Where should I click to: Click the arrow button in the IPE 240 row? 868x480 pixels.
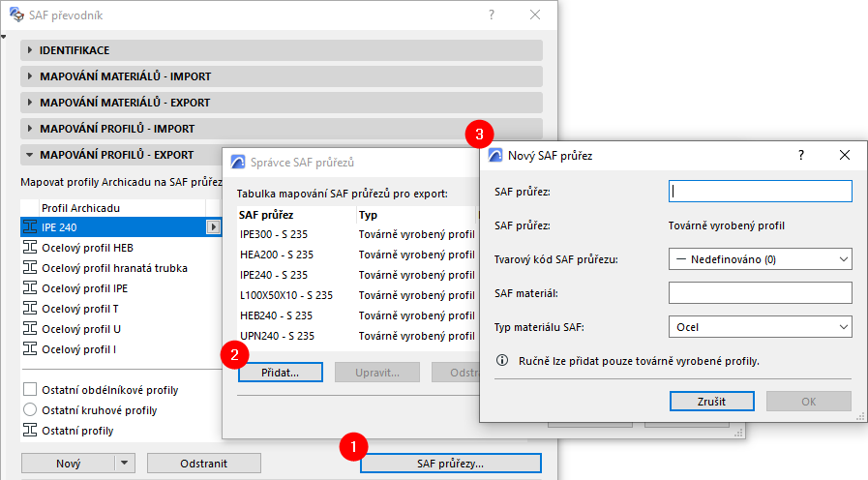pyautogui.click(x=213, y=226)
